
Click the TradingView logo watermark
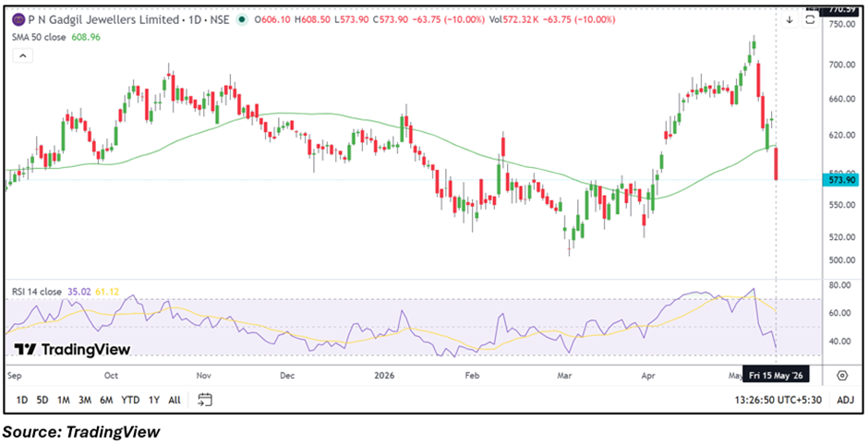coord(72,349)
